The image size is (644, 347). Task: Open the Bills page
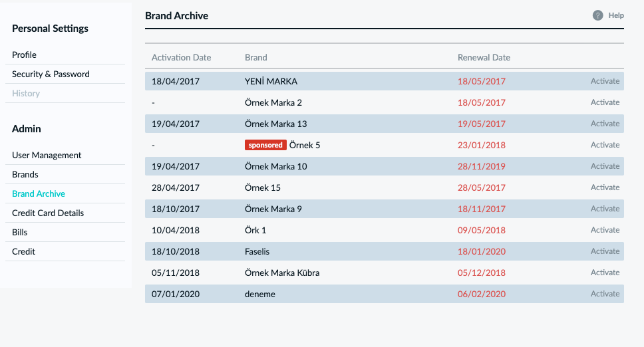coord(19,232)
